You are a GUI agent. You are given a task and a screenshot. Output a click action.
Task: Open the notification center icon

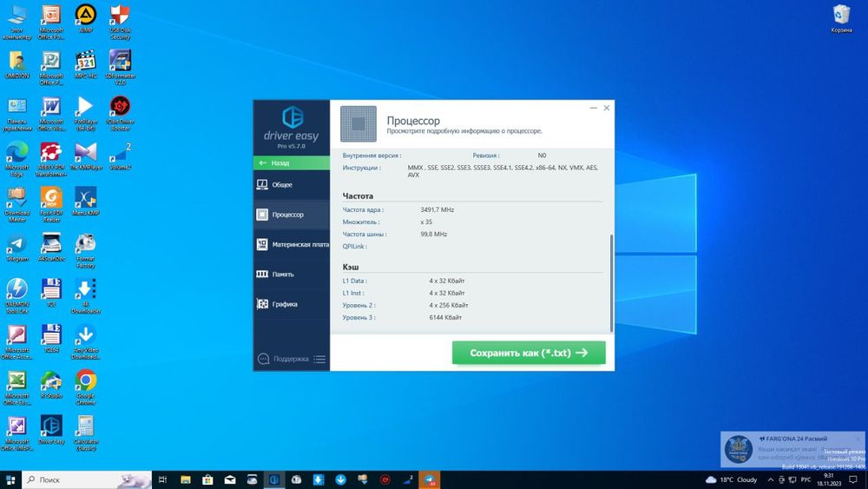tap(853, 479)
